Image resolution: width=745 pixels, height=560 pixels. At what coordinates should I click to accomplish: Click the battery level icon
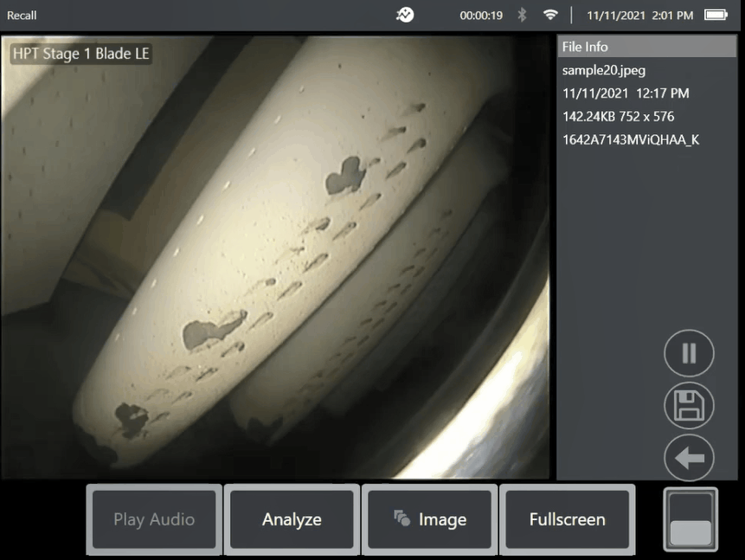[x=716, y=15]
